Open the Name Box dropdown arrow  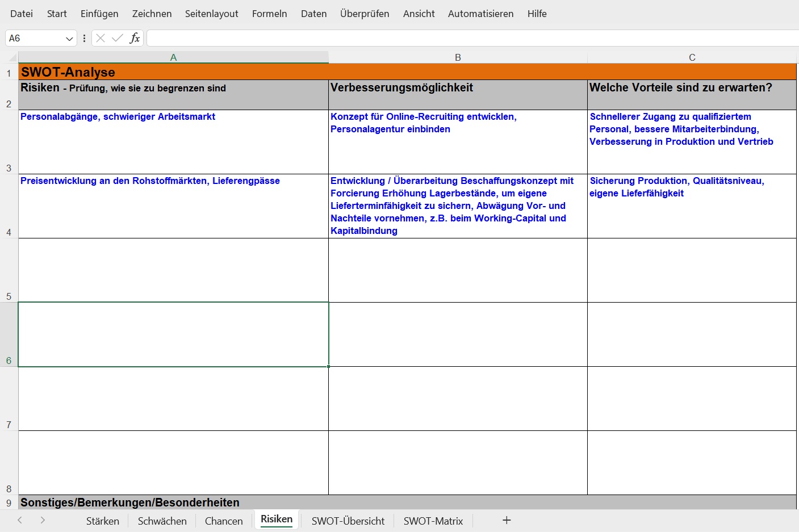tap(69, 38)
